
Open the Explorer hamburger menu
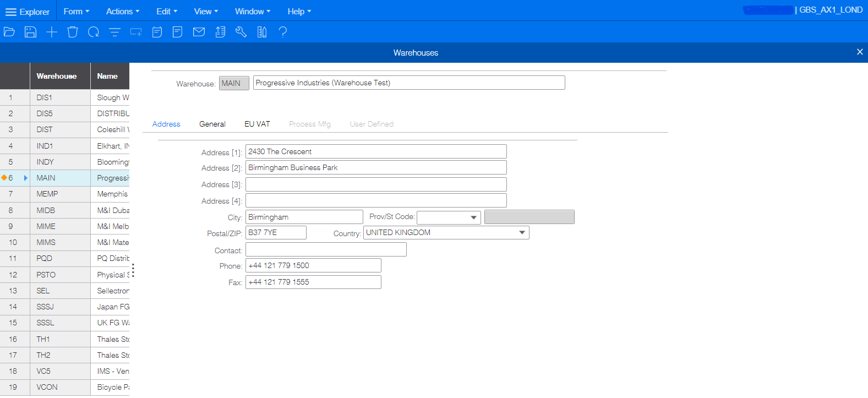coord(11,12)
